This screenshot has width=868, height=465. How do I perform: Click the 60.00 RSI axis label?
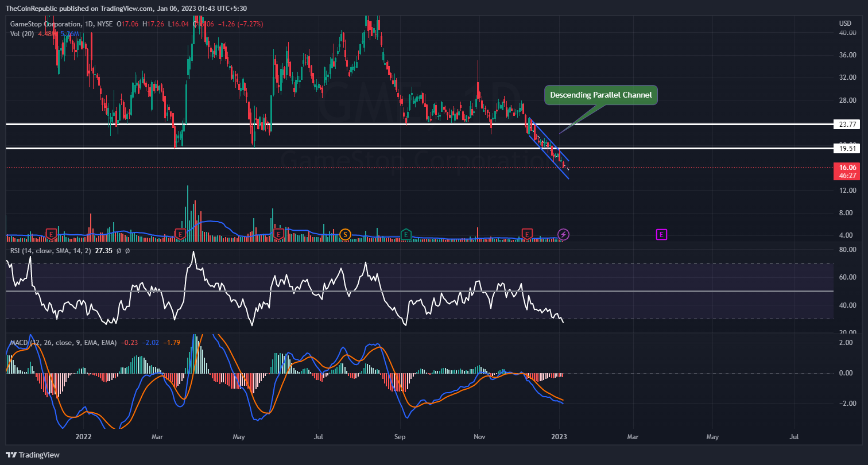(847, 277)
